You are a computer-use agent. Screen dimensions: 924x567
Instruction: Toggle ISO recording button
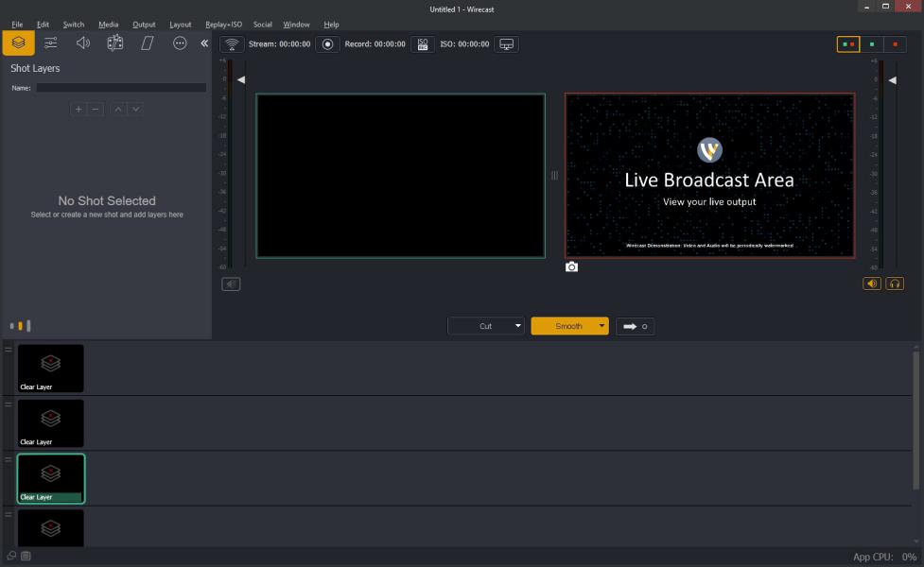[x=423, y=44]
